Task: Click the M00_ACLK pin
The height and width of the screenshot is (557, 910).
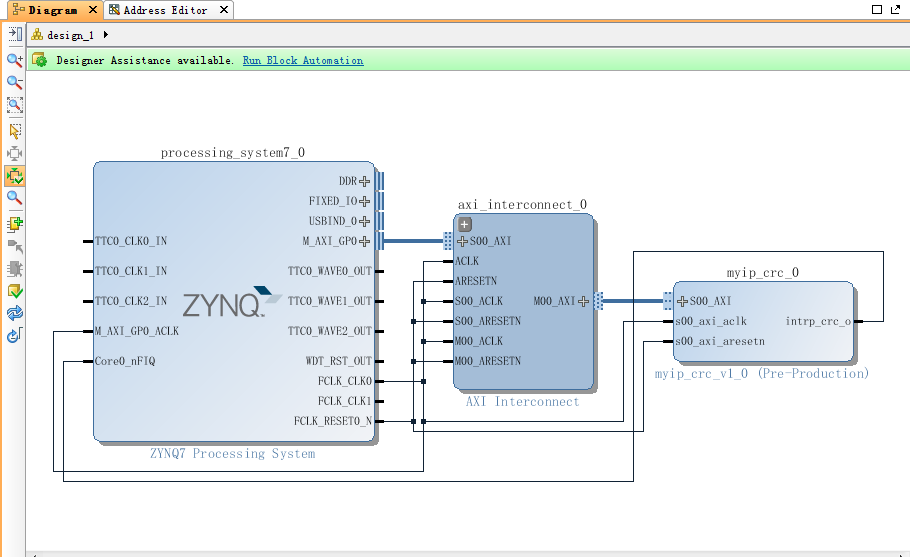Action: (x=479, y=341)
